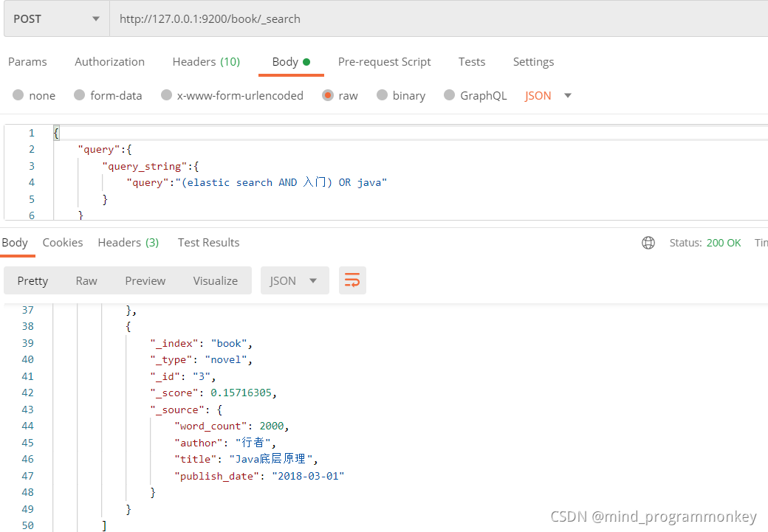This screenshot has width=768, height=532.
Task: Click the request URL field
Action: pos(439,19)
